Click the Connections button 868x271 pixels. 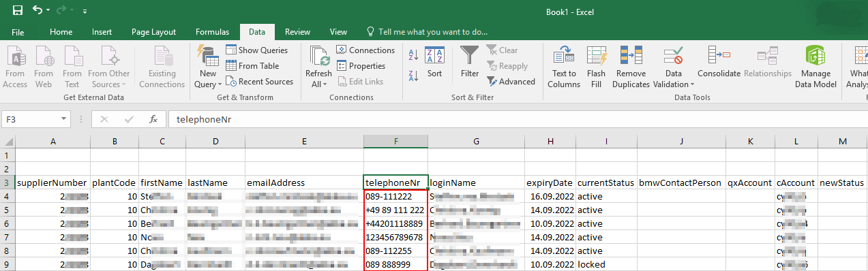366,50
